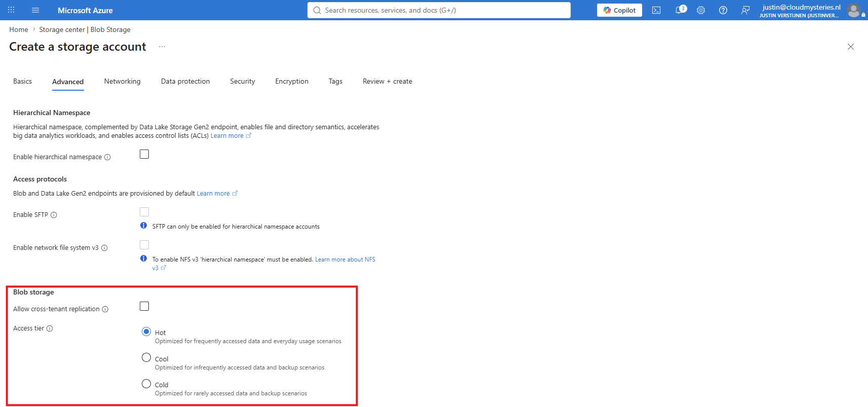This screenshot has width=868, height=407.
Task: Click the blue info icon by NFS v3 notice
Action: [144, 258]
